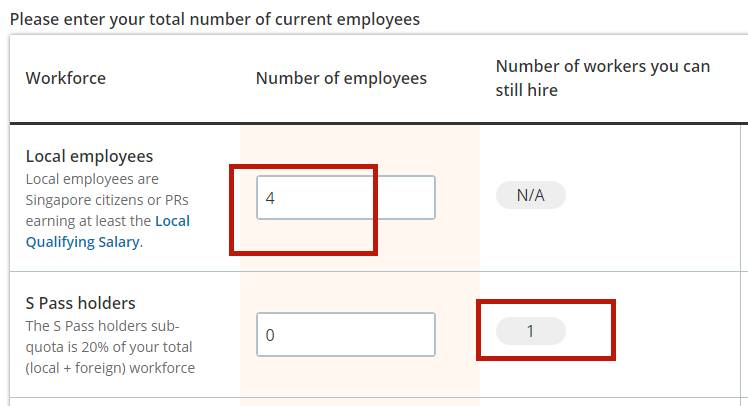Click the value 0 in the S Pass field
The height and width of the screenshot is (406, 748).
(270, 335)
